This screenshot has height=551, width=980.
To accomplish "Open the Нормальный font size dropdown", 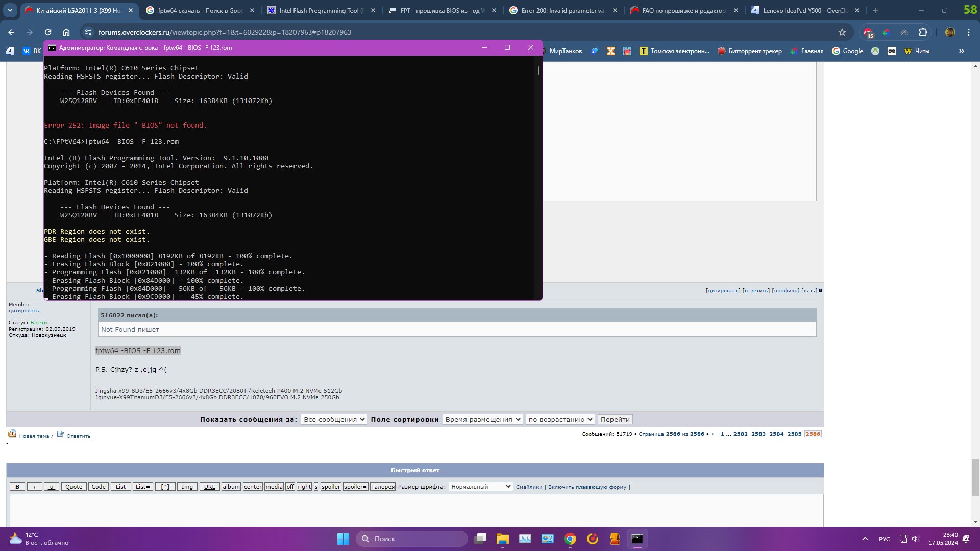I will tap(480, 487).
